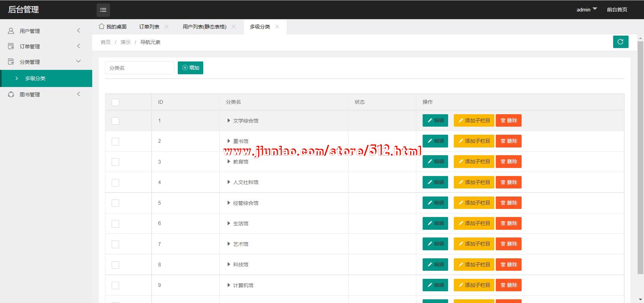The width and height of the screenshot is (644, 303).
Task: Delete the 生活馆 category
Action: (508, 223)
